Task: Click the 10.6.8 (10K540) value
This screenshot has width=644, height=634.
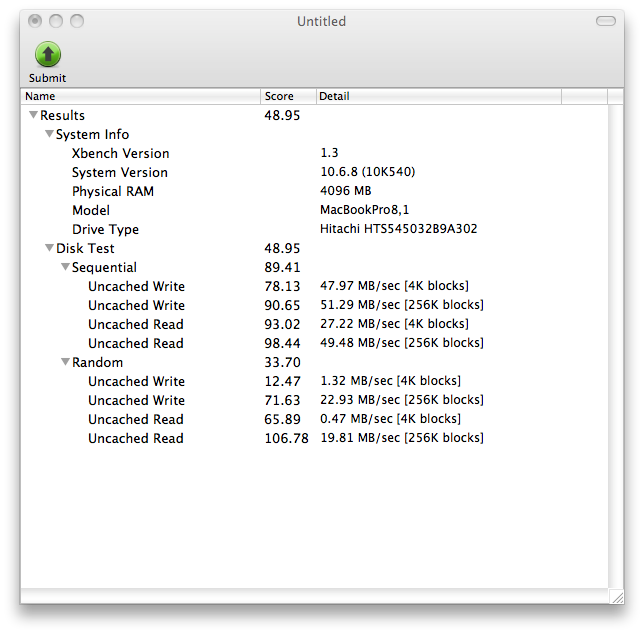Action: point(368,172)
